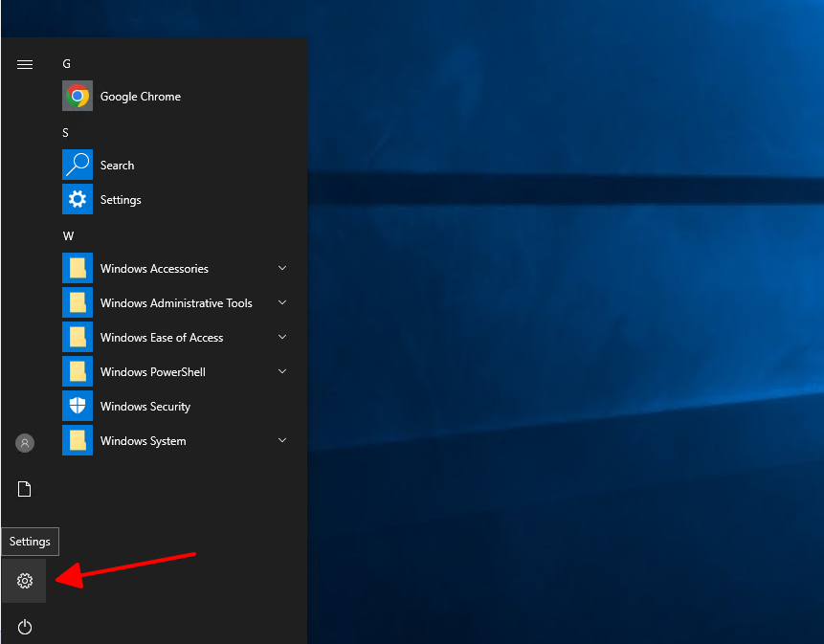The width and height of the screenshot is (824, 644).
Task: Launch Google Chrome from the app list
Action: pyautogui.click(x=140, y=97)
